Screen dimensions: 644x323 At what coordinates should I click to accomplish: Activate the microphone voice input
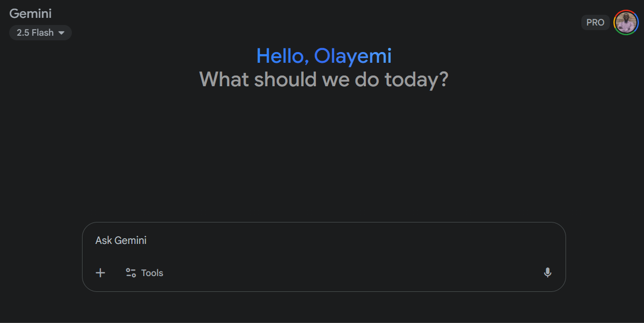click(x=548, y=272)
